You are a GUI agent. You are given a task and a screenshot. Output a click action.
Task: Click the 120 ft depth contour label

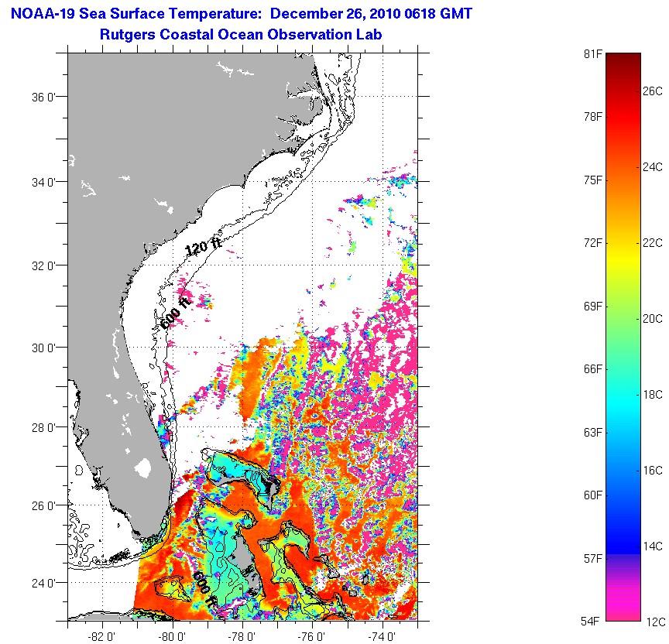[204, 246]
